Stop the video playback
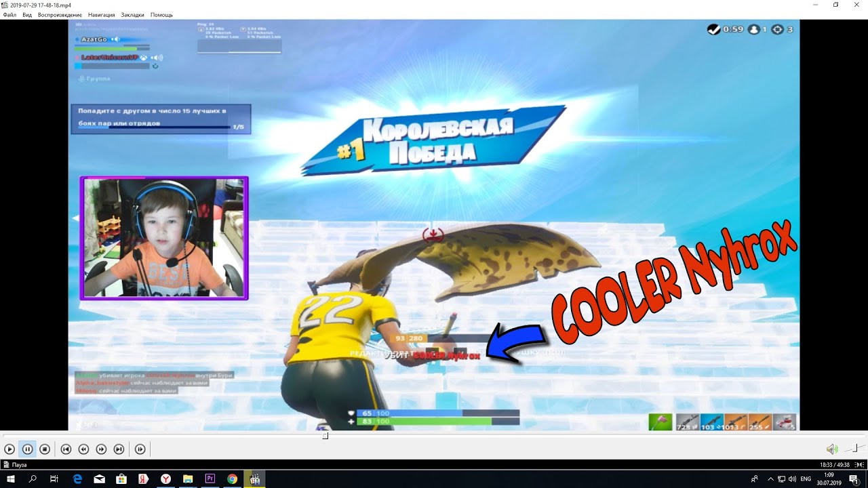The height and width of the screenshot is (488, 868). (x=45, y=449)
